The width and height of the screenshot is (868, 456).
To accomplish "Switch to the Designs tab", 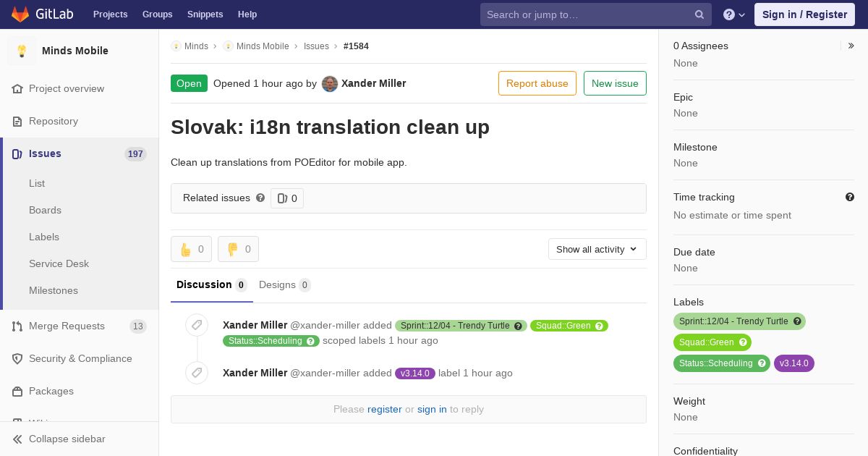I will click(x=285, y=285).
